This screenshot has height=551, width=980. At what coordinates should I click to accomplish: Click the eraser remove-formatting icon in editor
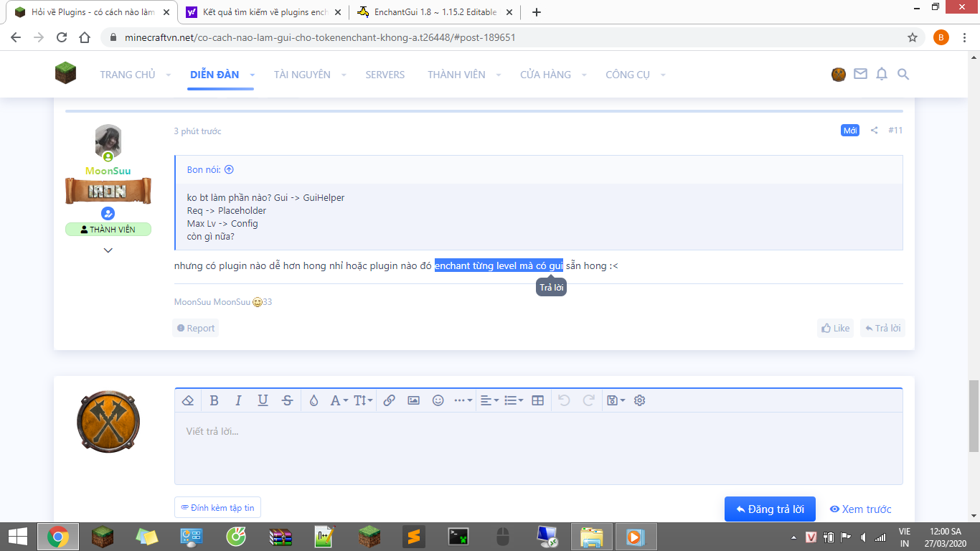click(x=188, y=400)
